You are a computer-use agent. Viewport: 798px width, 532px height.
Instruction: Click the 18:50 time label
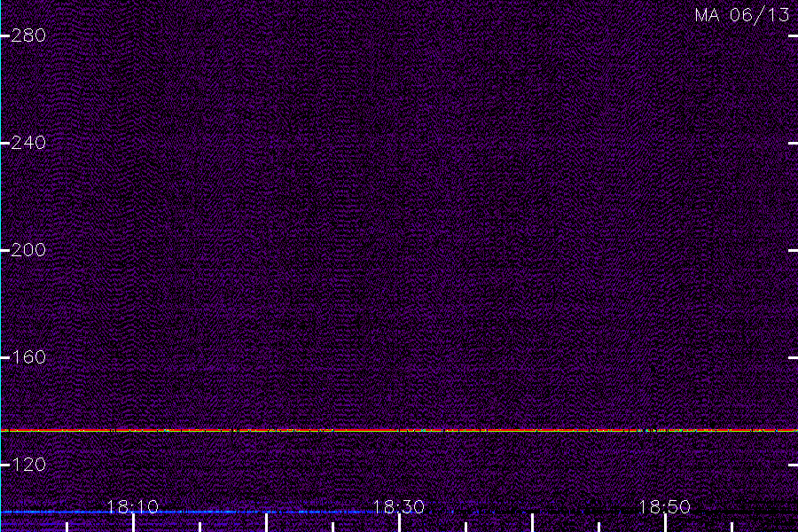click(x=665, y=507)
